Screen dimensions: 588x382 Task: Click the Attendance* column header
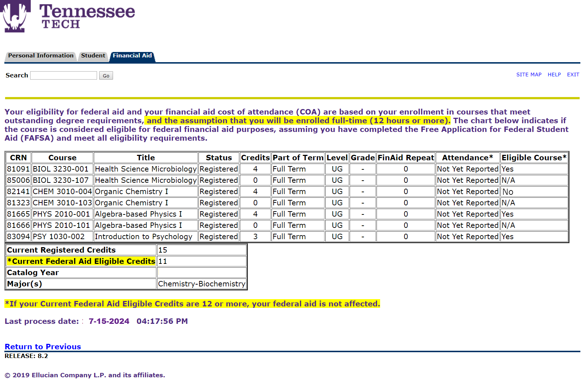coord(467,158)
